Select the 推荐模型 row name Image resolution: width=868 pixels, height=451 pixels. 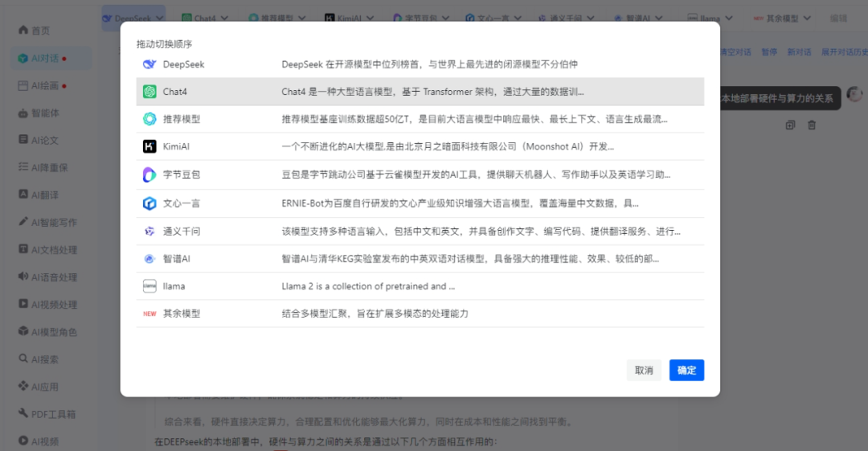pyautogui.click(x=181, y=119)
